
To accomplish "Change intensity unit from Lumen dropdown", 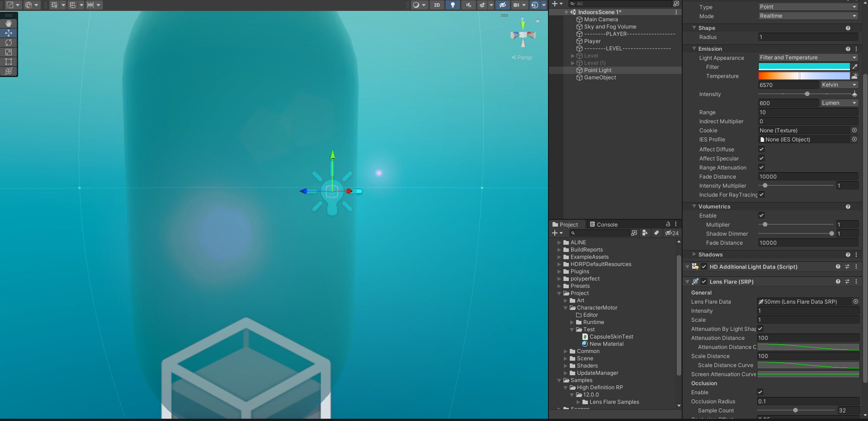I will click(839, 102).
